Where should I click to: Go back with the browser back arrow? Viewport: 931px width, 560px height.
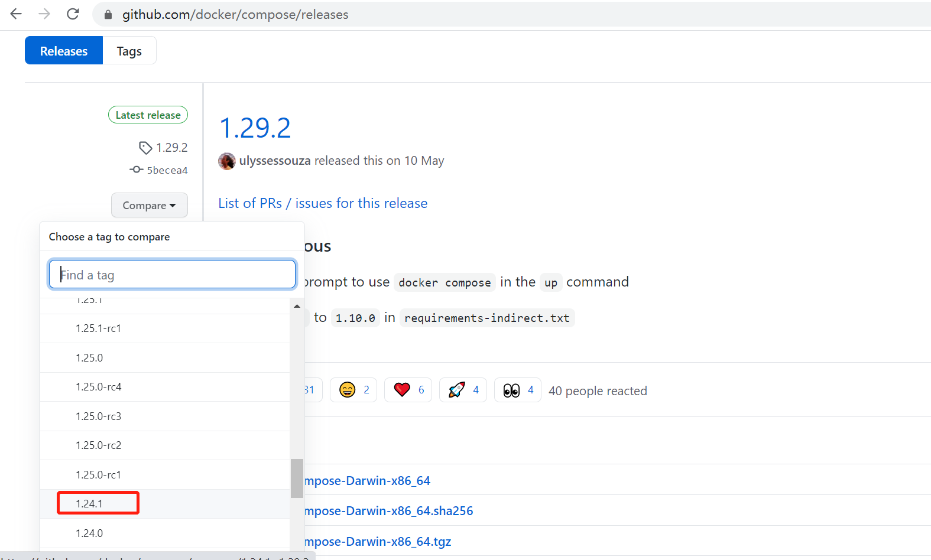pos(16,14)
